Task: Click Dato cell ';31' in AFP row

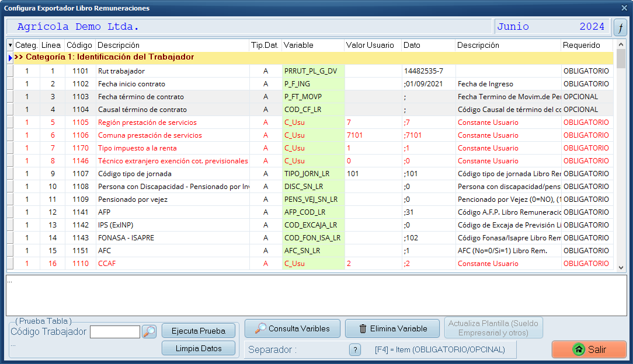Action: coord(428,212)
